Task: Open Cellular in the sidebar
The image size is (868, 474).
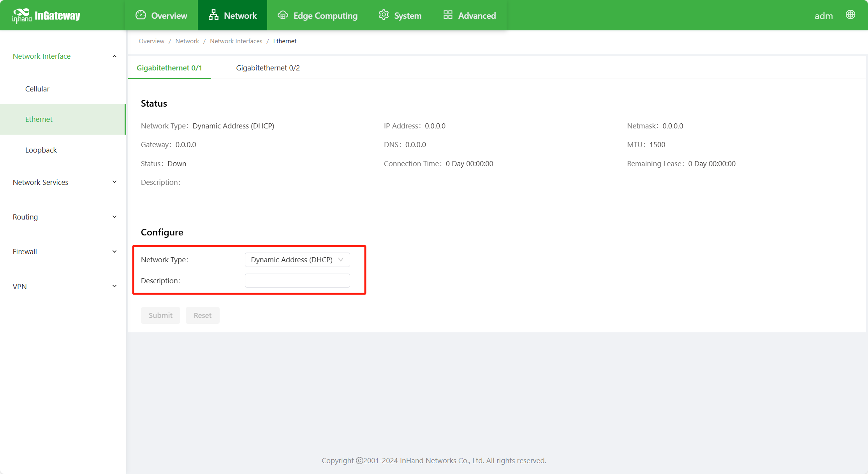Action: [x=37, y=89]
